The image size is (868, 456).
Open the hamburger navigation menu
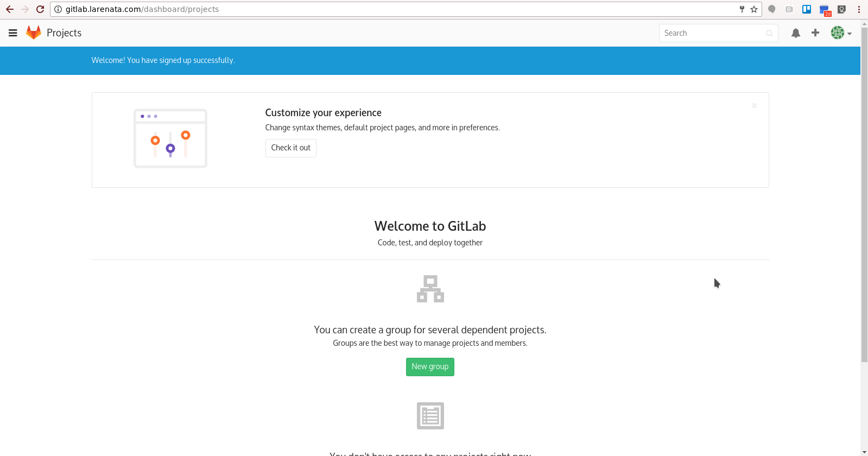tap(13, 33)
